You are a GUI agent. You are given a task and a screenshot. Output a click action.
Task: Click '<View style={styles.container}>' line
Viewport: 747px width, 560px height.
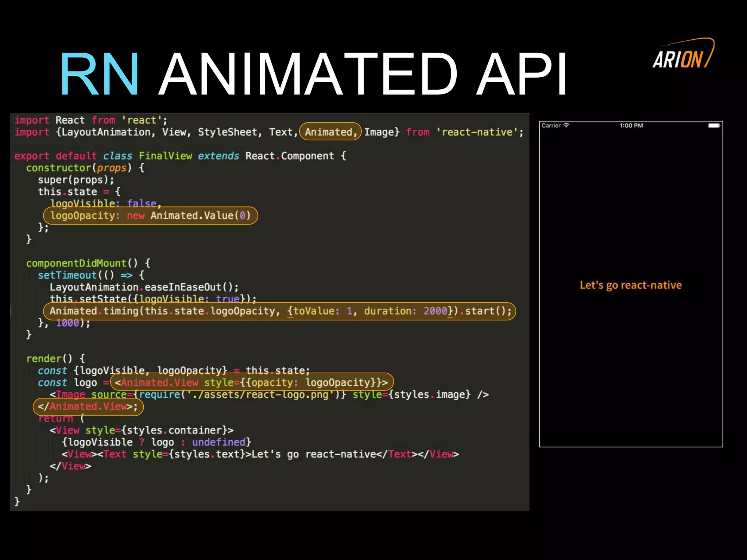coord(142,430)
